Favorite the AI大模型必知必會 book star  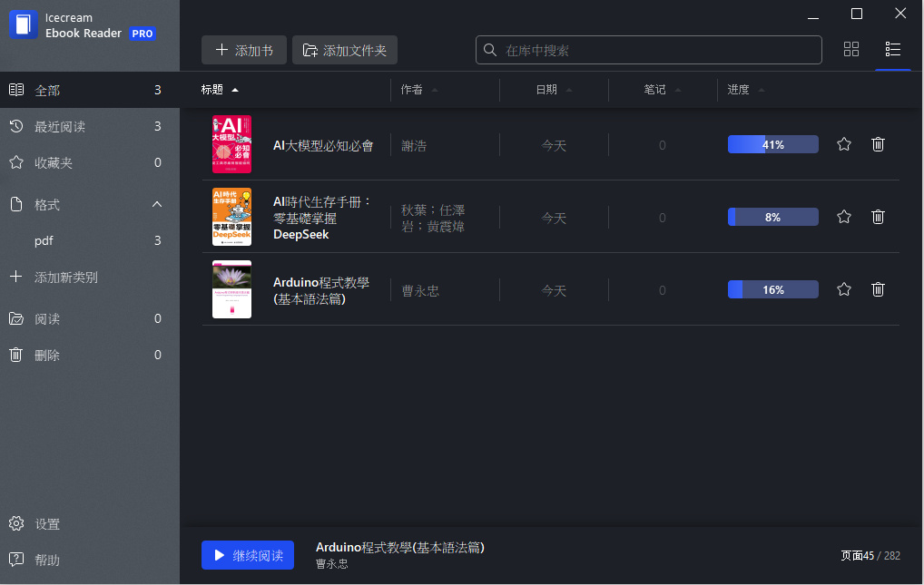[x=844, y=144]
